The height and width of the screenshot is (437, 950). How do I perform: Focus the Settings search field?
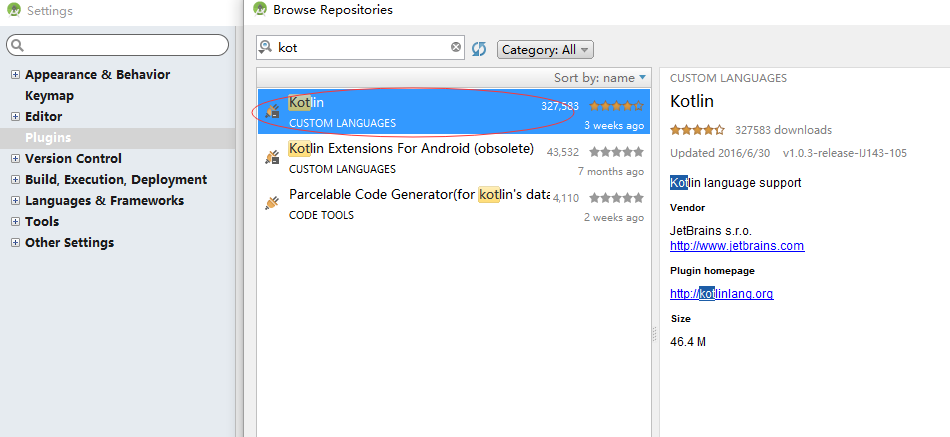(x=118, y=45)
